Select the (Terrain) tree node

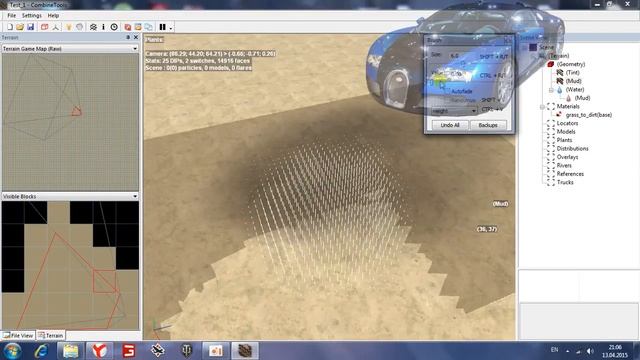pyautogui.click(x=558, y=56)
